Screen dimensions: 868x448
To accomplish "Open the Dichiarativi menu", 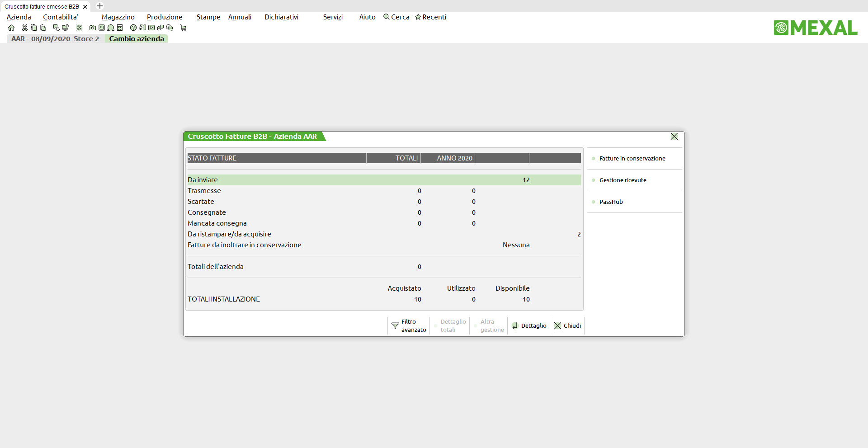I will [281, 17].
